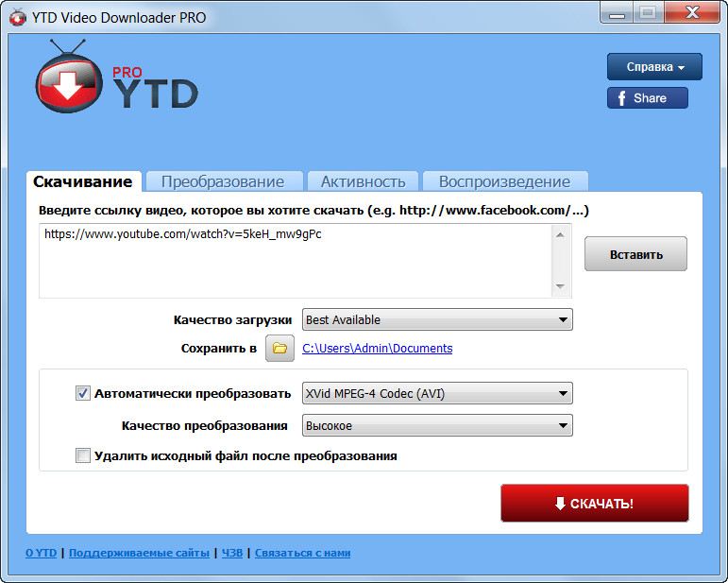The width and height of the screenshot is (728, 583).
Task: Open the Справка help menu
Action: click(x=654, y=67)
